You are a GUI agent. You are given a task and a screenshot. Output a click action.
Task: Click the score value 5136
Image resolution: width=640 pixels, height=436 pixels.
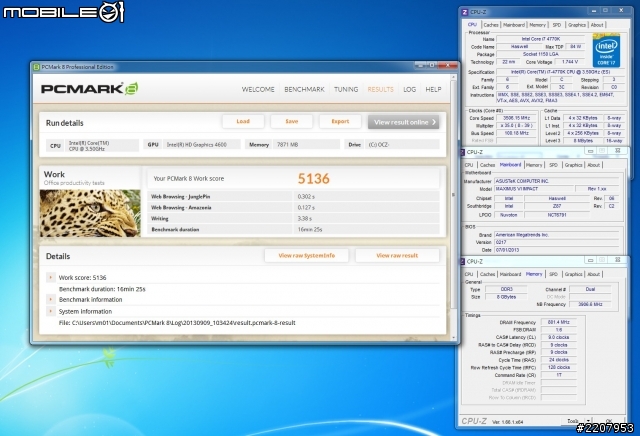click(313, 178)
